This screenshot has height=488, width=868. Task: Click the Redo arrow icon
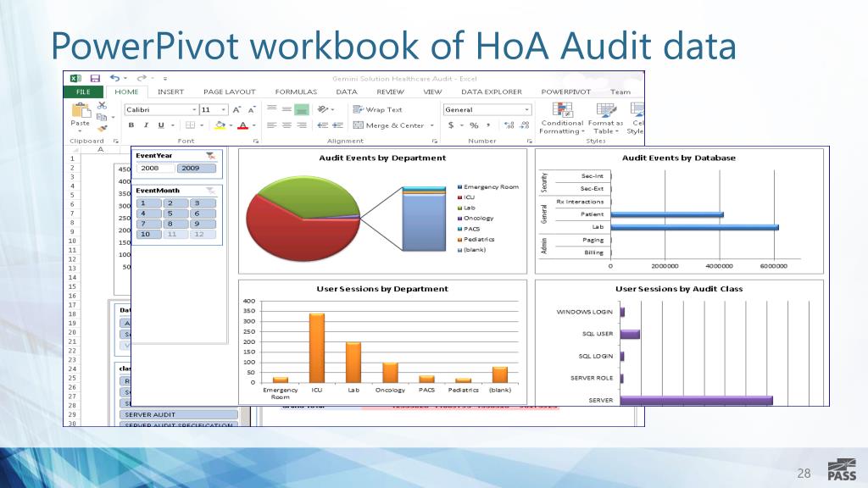[x=142, y=78]
